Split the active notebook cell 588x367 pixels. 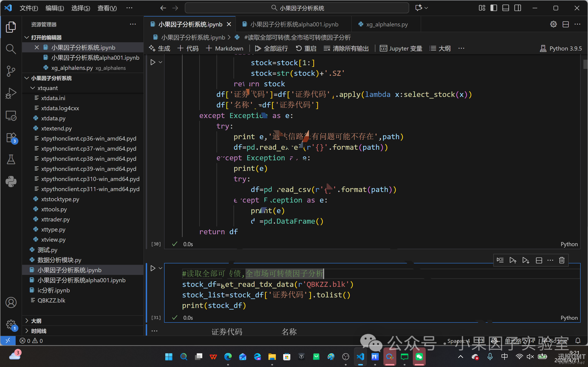[539, 260]
